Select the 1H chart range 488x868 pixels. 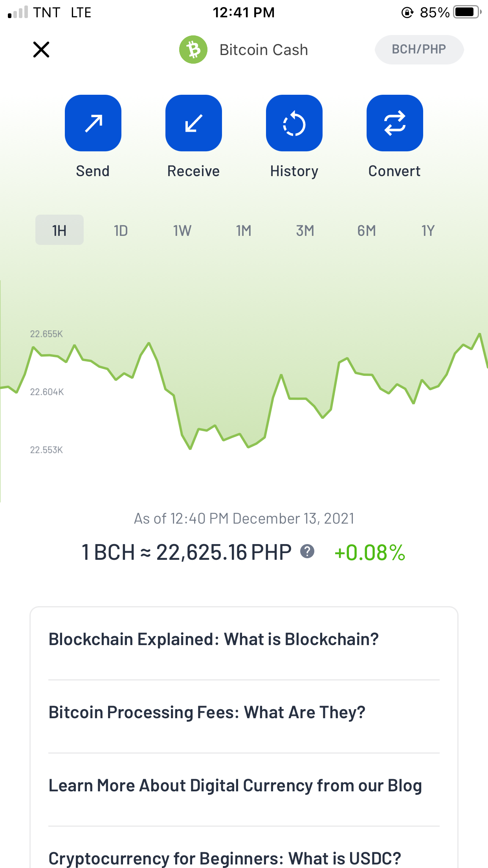pos(59,230)
